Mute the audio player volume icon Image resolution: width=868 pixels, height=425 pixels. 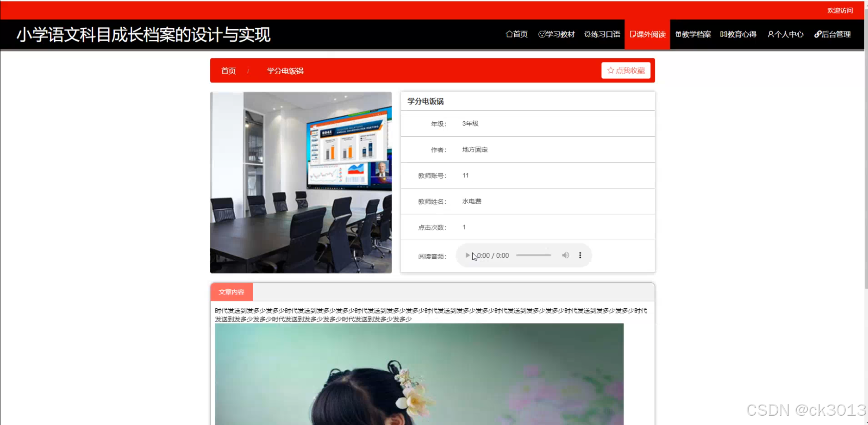click(x=565, y=255)
